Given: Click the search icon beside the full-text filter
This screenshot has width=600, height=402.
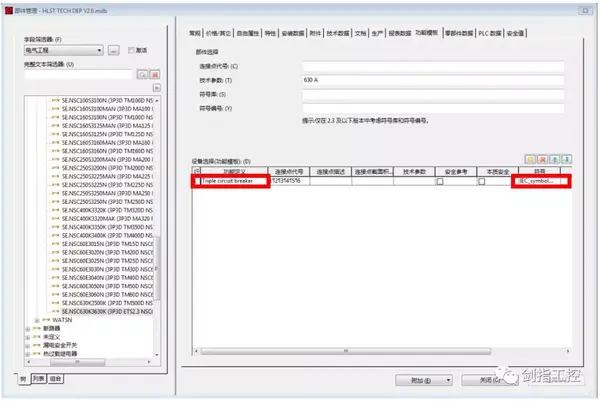Looking at the screenshot, I should (x=142, y=74).
